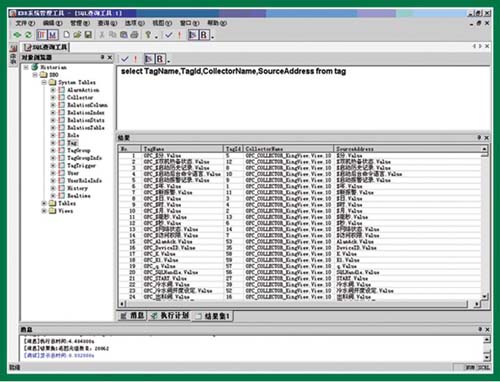This screenshot has height=382, width=500.
Task: Click red exclamation execute icon in query toolbar
Action: (x=135, y=59)
